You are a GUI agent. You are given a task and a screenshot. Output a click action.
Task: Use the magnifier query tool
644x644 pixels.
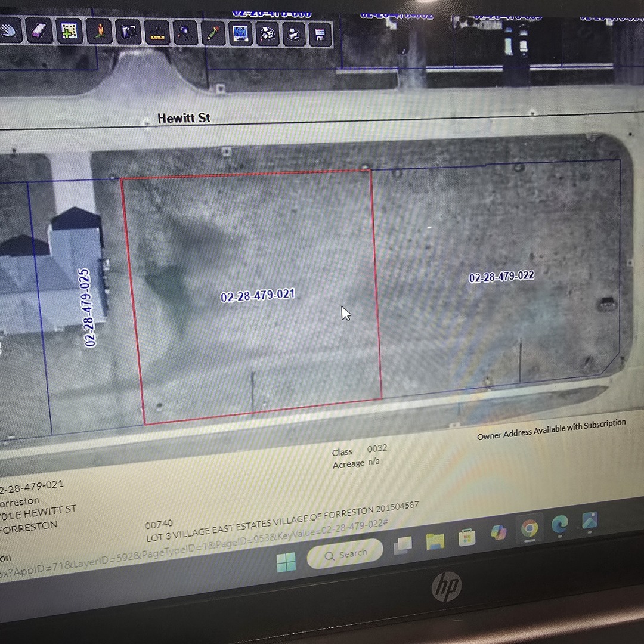(x=184, y=33)
